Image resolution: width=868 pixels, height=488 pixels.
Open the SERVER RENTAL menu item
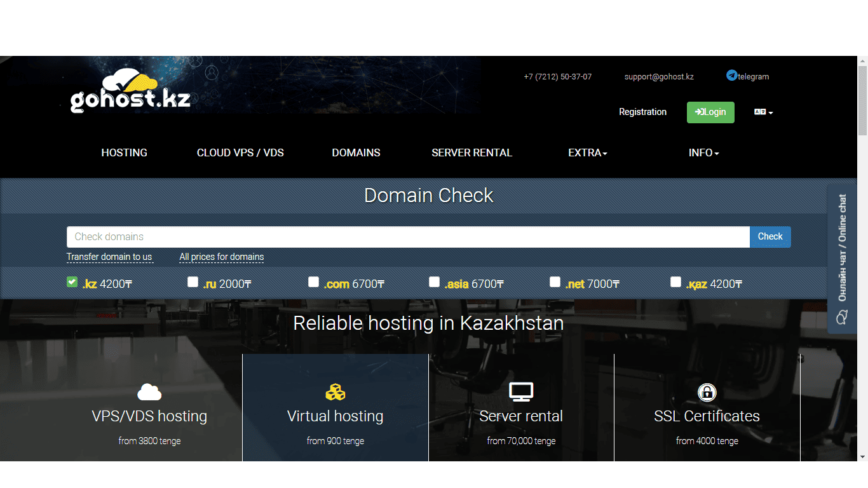[471, 152]
